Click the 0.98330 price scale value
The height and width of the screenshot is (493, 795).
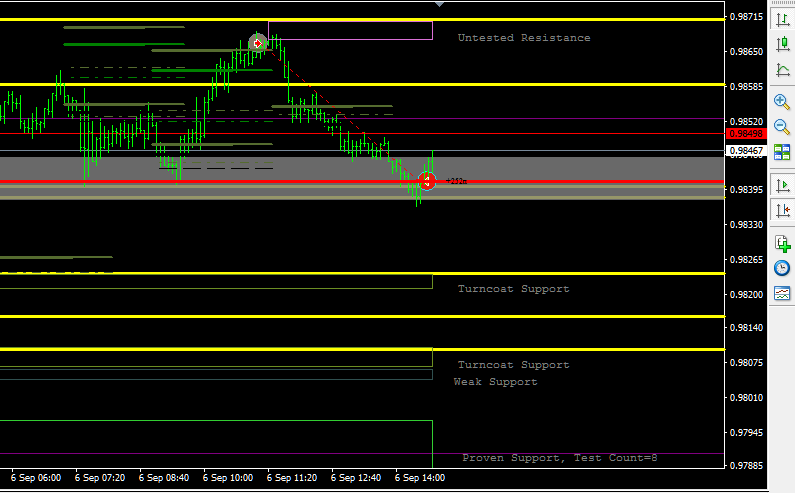pyautogui.click(x=746, y=225)
